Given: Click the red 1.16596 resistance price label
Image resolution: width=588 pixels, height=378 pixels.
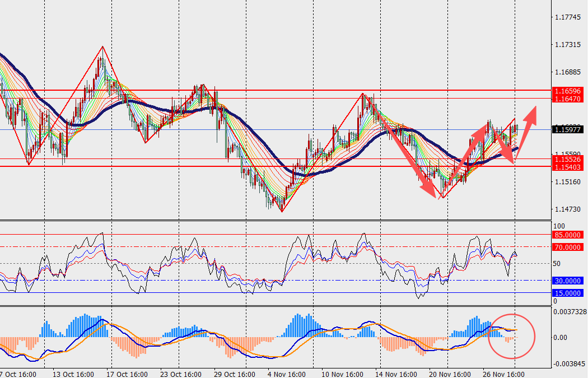Looking at the screenshot, I should [x=567, y=91].
